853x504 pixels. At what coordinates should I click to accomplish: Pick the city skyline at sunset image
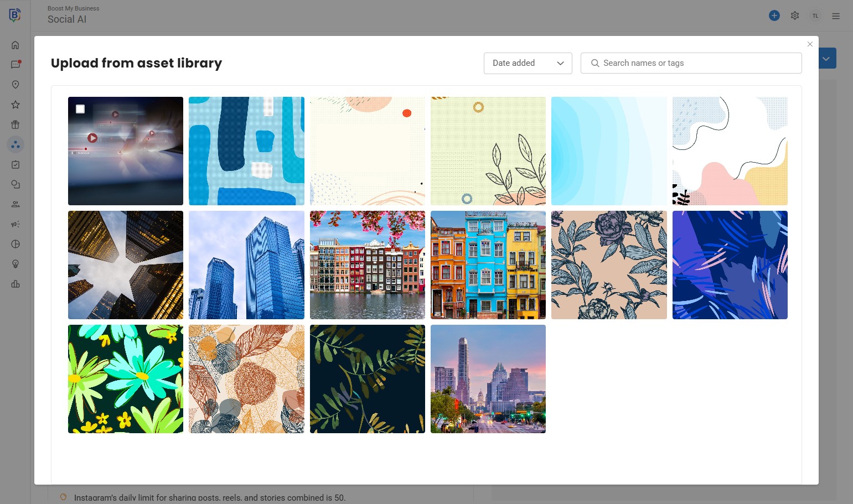[x=488, y=379]
